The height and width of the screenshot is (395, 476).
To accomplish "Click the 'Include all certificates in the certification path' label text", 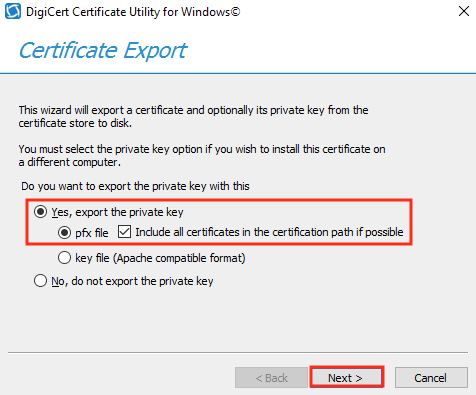I will pyautogui.click(x=269, y=232).
